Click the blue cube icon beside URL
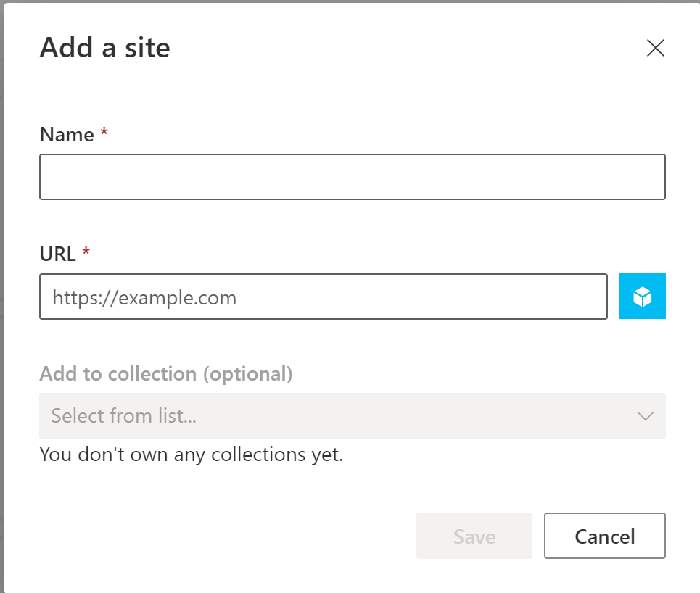This screenshot has height=593, width=700. click(642, 296)
